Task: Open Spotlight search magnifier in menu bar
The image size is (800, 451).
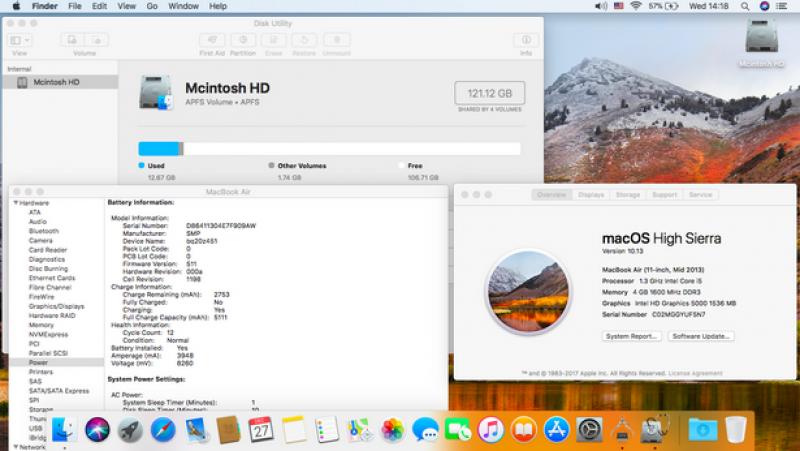Action: coord(745,6)
